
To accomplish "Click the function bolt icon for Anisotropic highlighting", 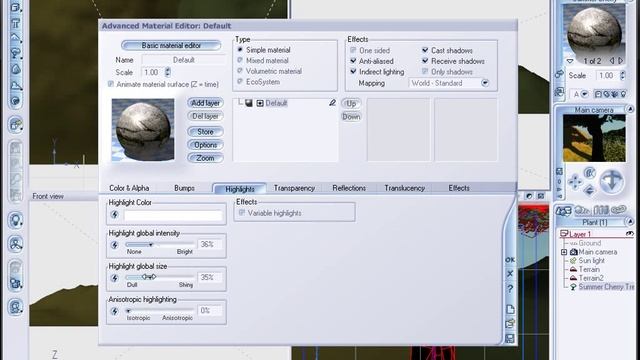I will tap(115, 311).
